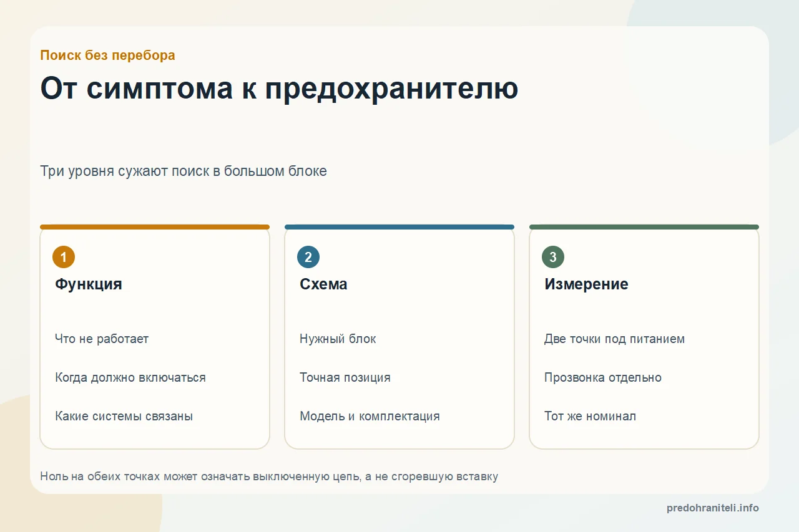Open the predohraniteli.info link
Image resolution: width=799 pixels, height=532 pixels.
(x=713, y=508)
